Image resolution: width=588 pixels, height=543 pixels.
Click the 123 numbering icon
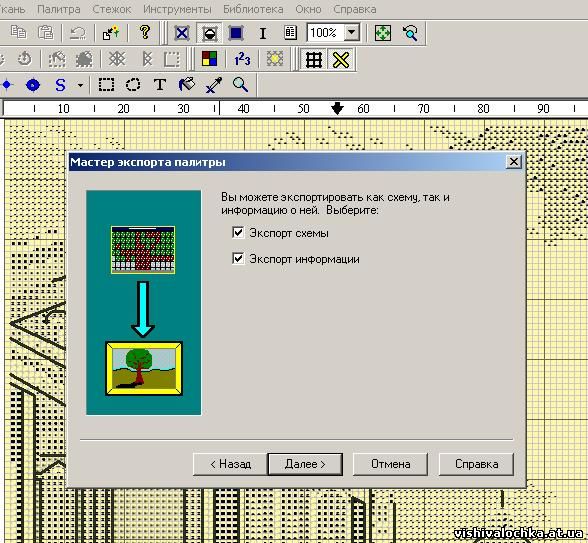coord(242,59)
